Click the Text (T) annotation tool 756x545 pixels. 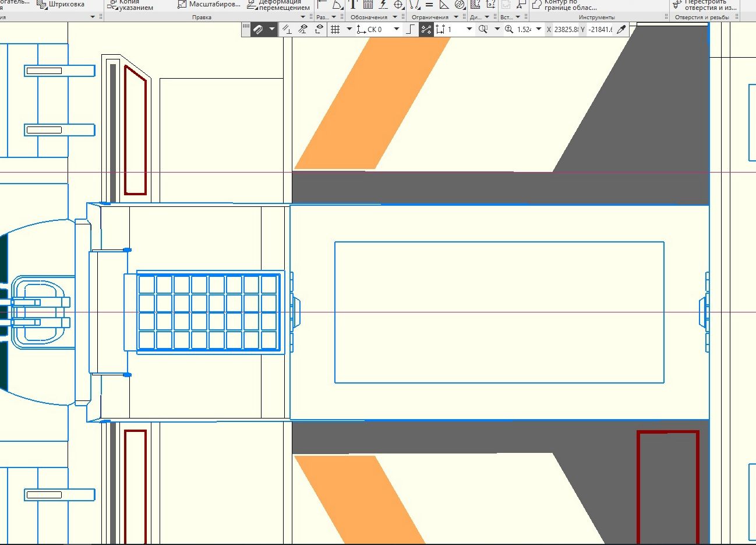click(x=352, y=5)
